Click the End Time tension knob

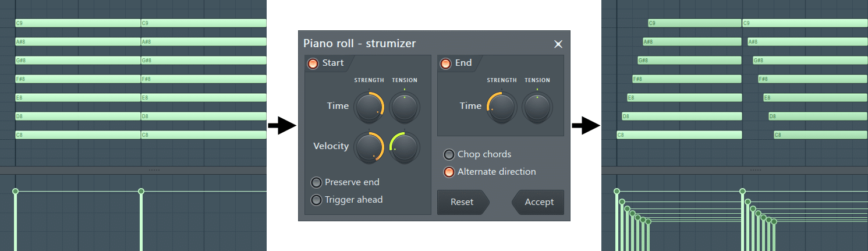tap(537, 106)
